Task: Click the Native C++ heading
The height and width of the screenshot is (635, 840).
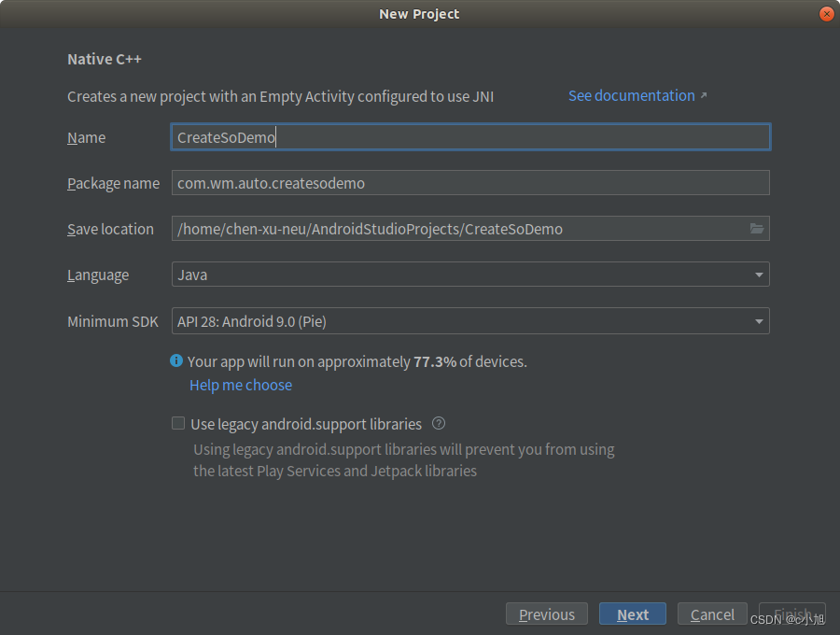Action: [x=105, y=59]
